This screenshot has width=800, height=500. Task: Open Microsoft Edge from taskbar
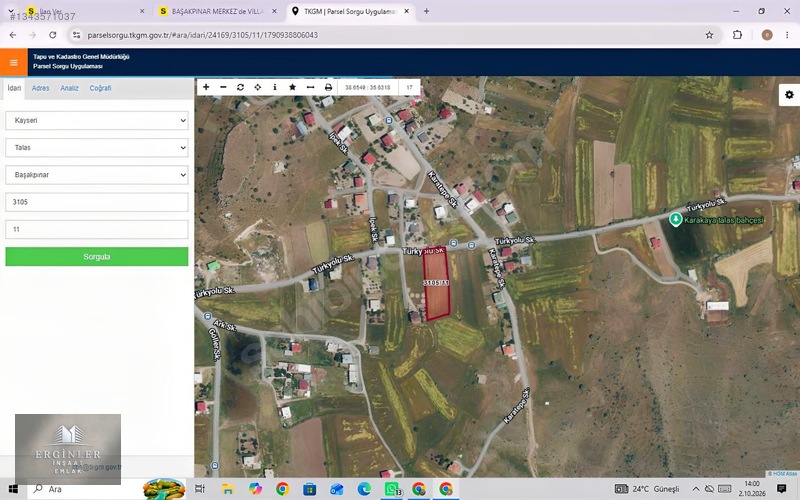tap(364, 489)
